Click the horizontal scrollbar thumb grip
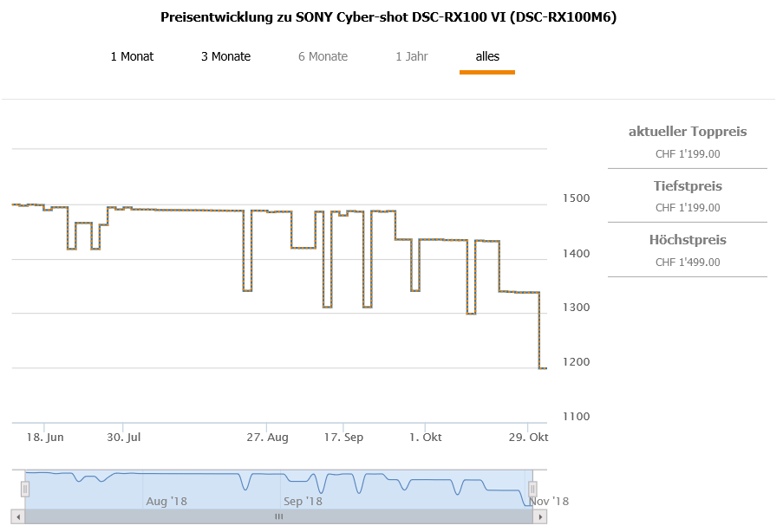The height and width of the screenshot is (532, 783). [278, 517]
